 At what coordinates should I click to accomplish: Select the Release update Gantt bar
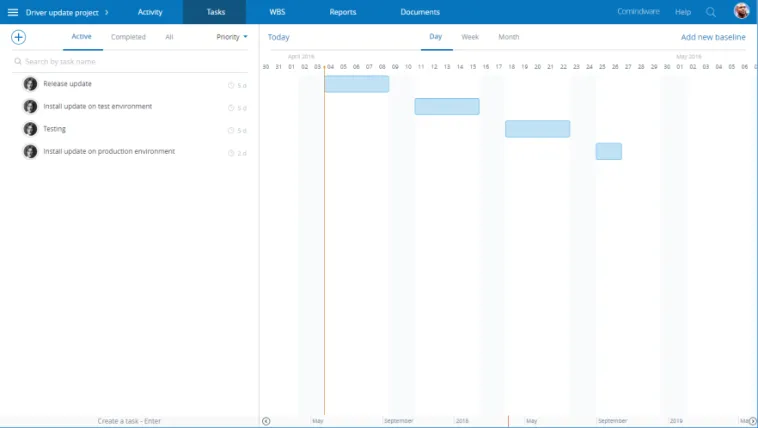point(357,84)
